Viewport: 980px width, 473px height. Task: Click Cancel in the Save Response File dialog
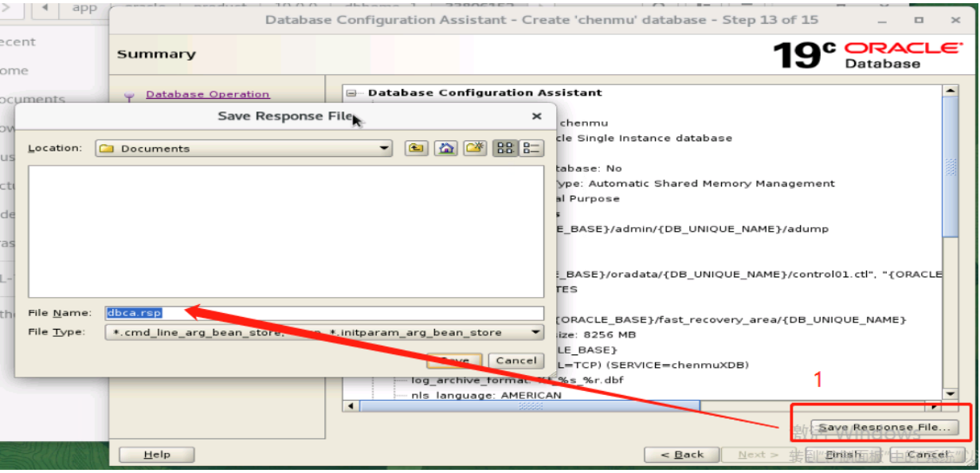pyautogui.click(x=516, y=361)
